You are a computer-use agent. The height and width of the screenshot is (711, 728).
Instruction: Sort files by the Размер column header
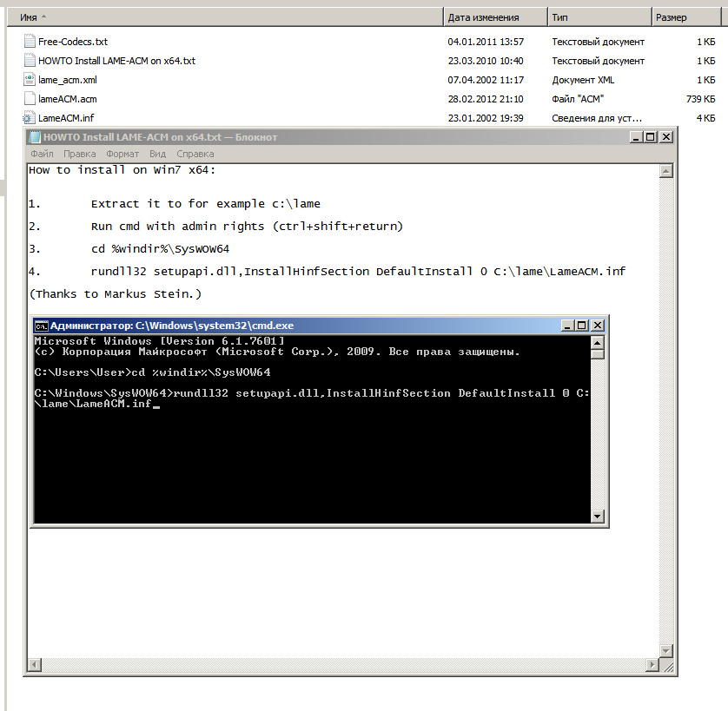[x=685, y=17]
